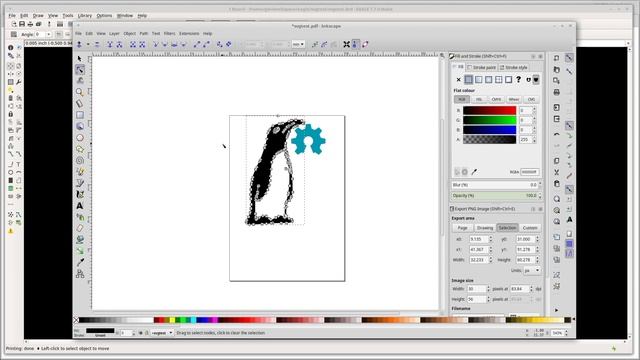
Task: Select the Selector arrow tool in Inkscape
Action: 80,59
